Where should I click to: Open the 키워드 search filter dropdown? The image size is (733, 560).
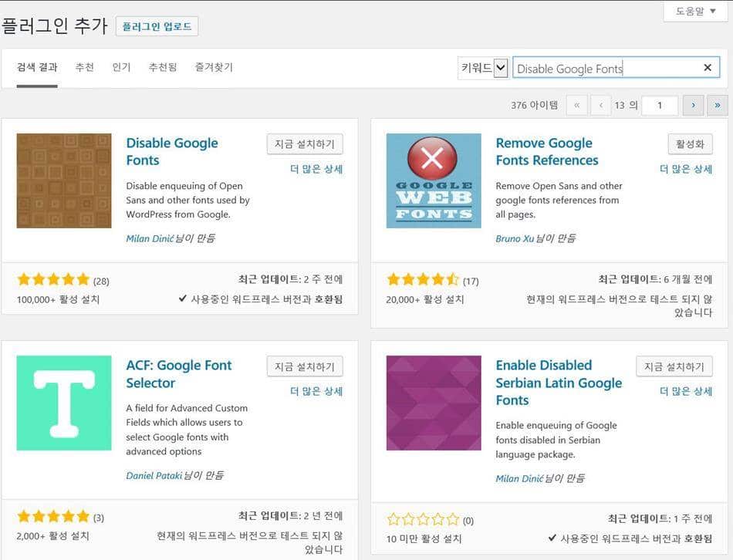(x=483, y=67)
